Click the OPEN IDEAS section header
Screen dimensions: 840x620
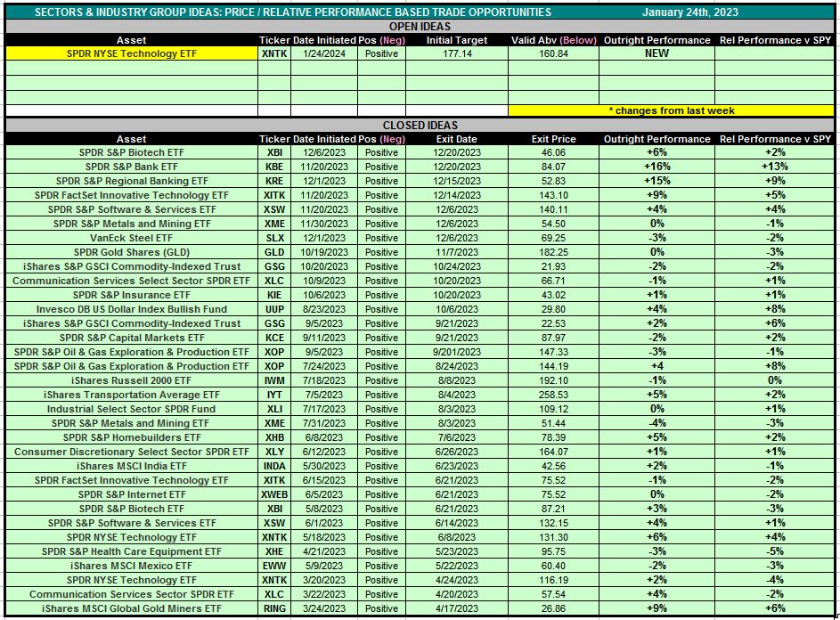pyautogui.click(x=420, y=27)
